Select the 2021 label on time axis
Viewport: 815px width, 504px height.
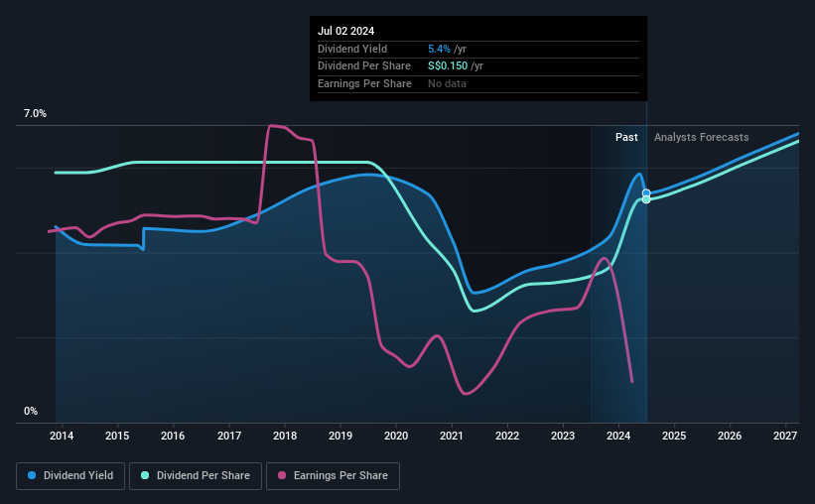pos(451,436)
